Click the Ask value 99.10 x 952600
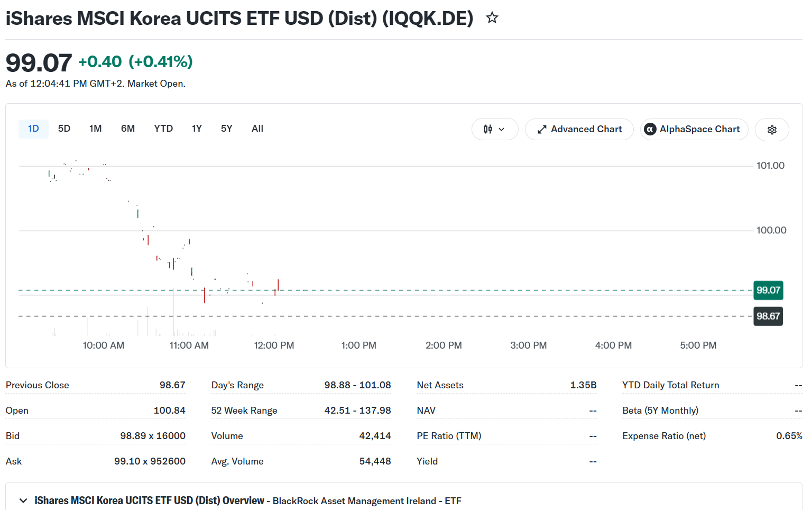The height and width of the screenshot is (510, 812). tap(150, 461)
